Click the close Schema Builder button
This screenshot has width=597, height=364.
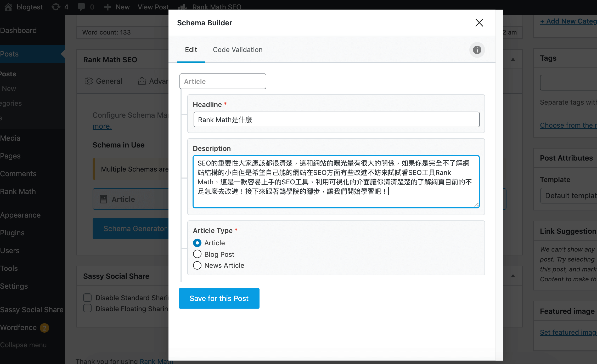[479, 22]
